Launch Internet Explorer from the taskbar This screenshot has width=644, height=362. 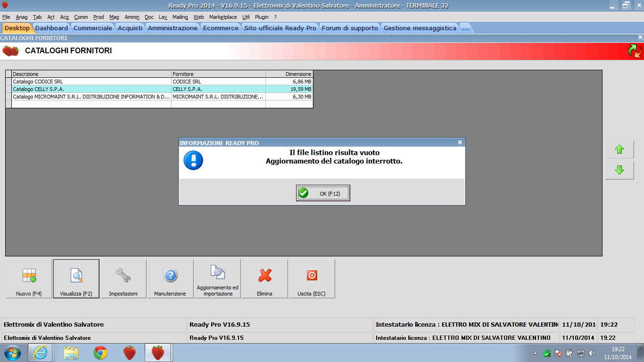41,353
